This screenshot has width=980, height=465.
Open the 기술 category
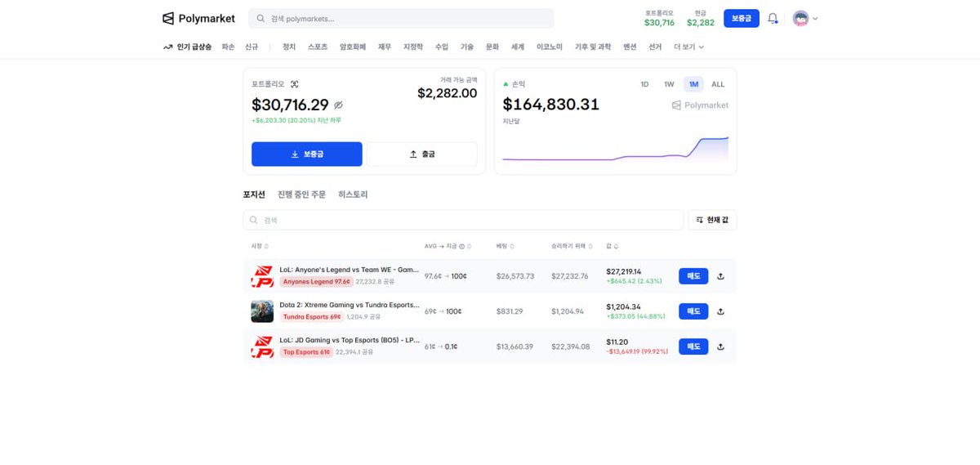point(467,47)
